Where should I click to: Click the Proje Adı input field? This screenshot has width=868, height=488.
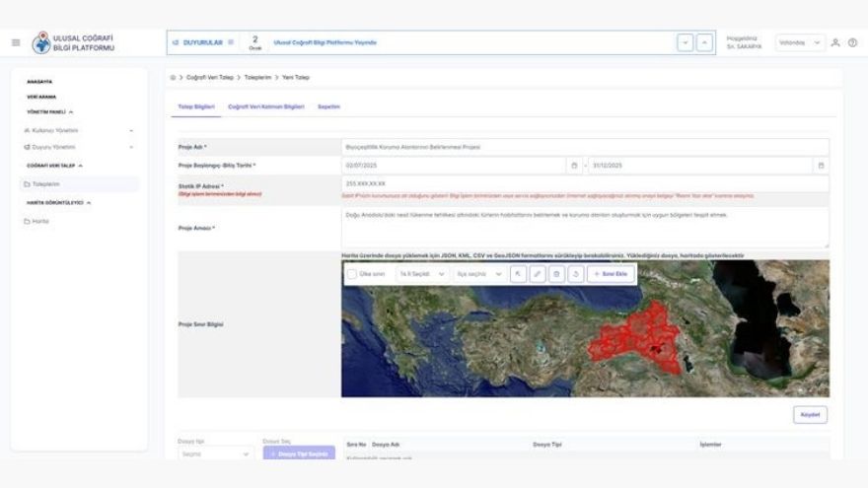click(585, 147)
